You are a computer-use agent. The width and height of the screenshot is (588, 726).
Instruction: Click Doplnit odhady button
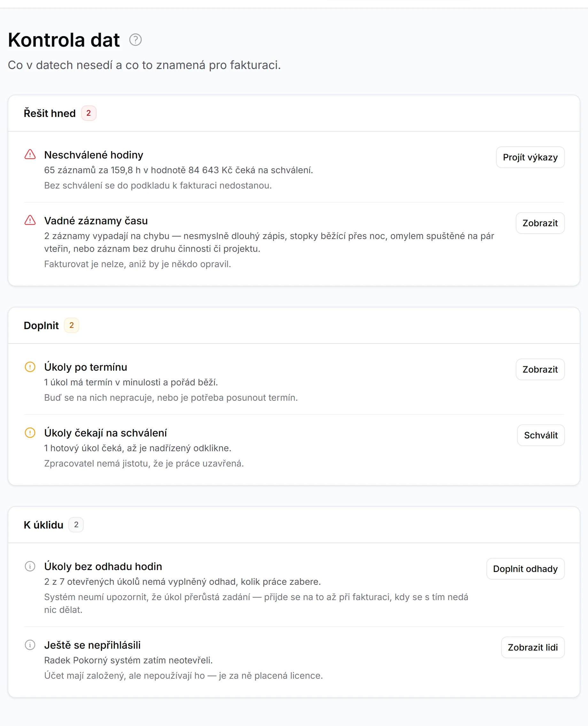[525, 568]
